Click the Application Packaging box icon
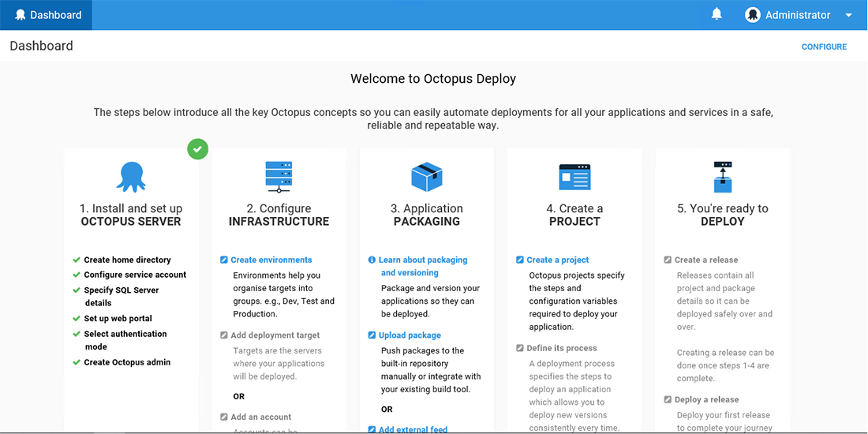Screen dimensions: 868x434 (x=426, y=177)
